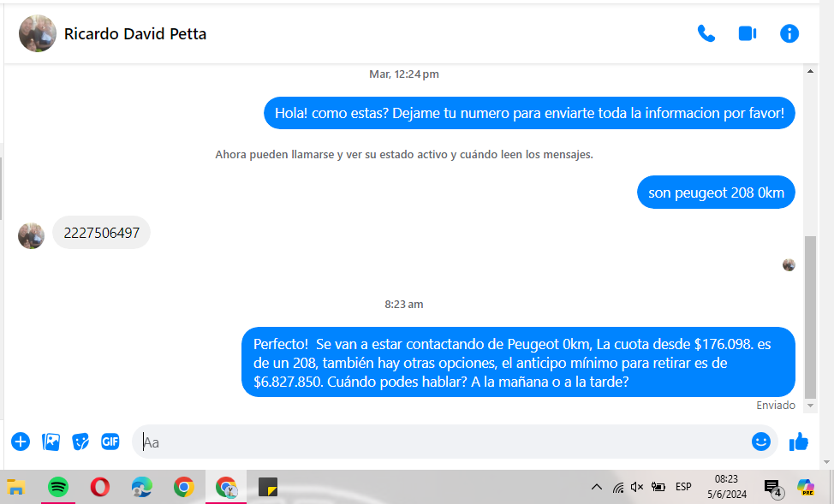Screen dimensions: 834x504
Task: Start a voice call with Ricardo
Action: point(706,34)
